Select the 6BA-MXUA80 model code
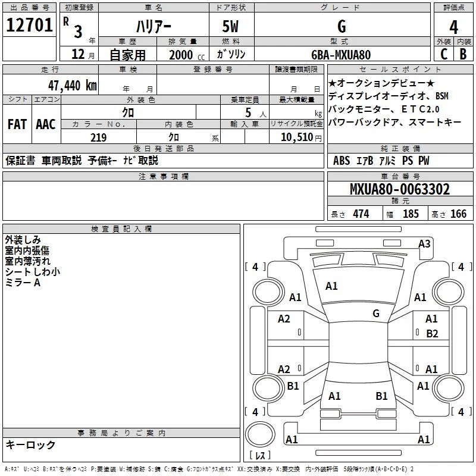The width and height of the screenshot is (476, 476). click(341, 55)
